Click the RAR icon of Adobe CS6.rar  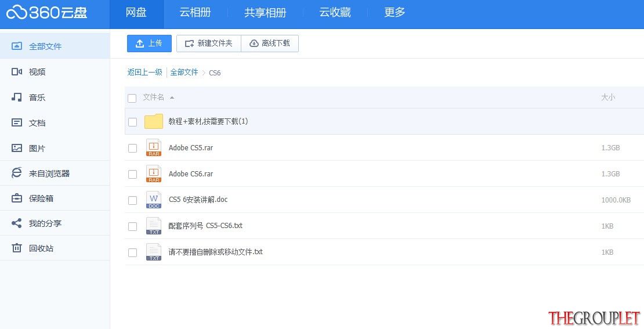[x=154, y=173]
